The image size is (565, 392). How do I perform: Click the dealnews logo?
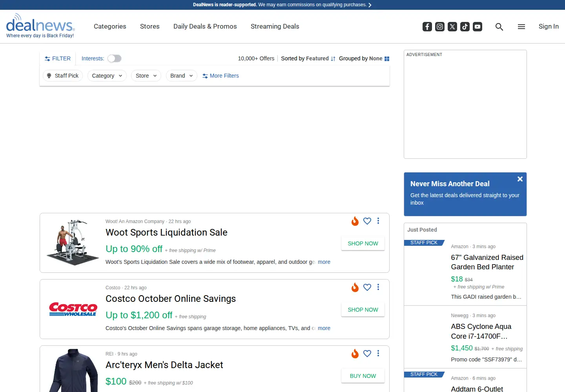coord(40,26)
